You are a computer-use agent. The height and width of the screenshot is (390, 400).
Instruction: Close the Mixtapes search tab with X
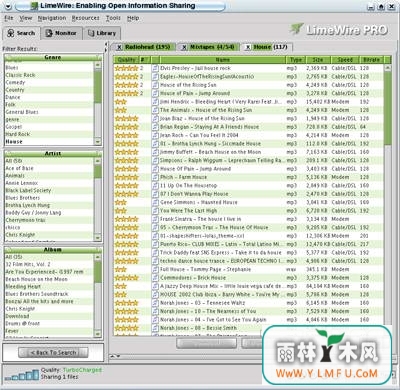(184, 47)
